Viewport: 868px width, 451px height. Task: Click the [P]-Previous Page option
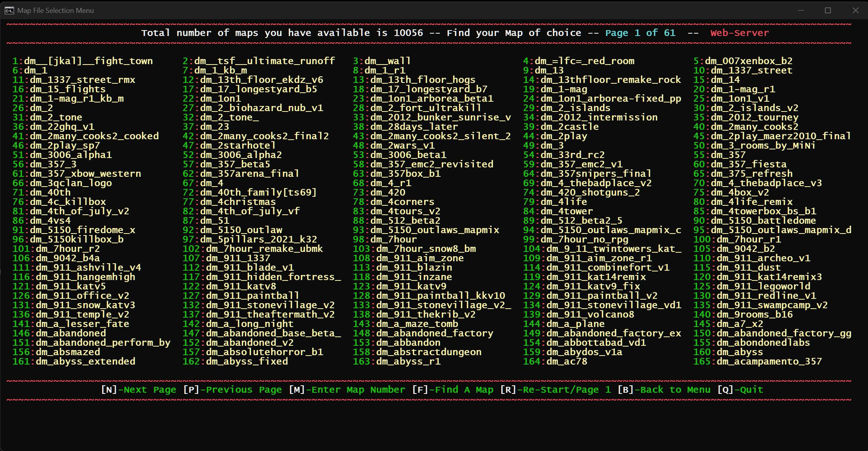(x=232, y=390)
